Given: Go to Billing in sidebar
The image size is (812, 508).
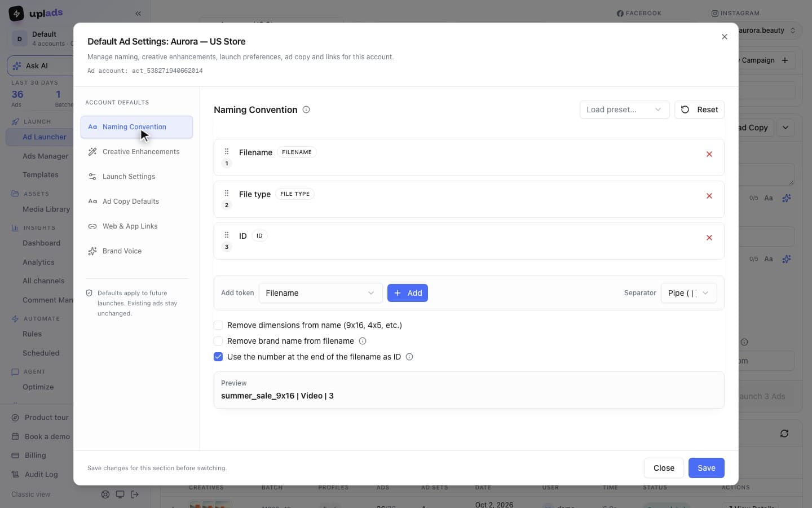Looking at the screenshot, I should (35, 456).
